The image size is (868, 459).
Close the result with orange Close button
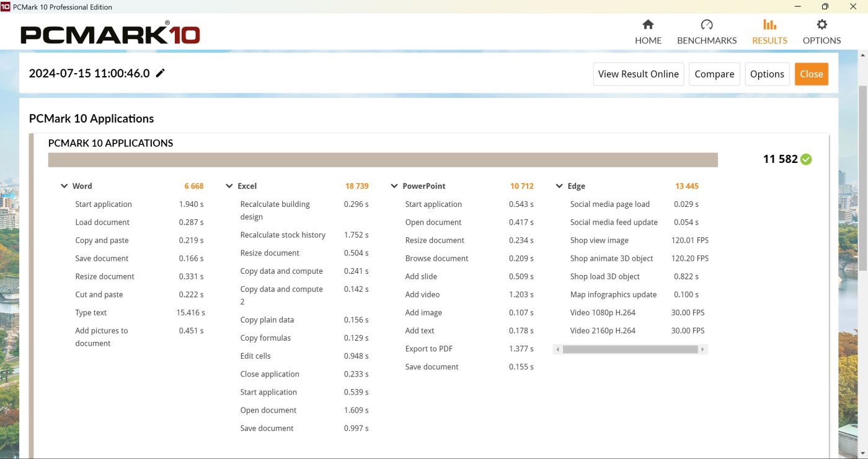[811, 74]
